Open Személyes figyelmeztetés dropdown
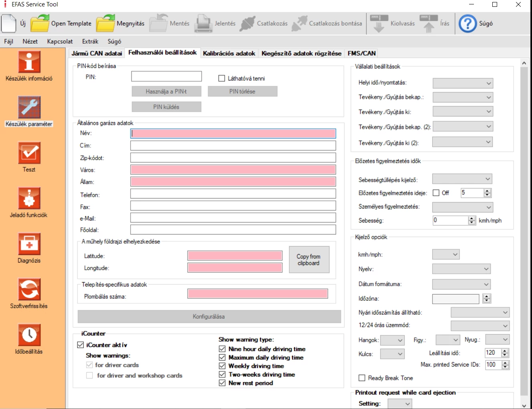Viewport: 532px width, 409px height. (x=463, y=207)
